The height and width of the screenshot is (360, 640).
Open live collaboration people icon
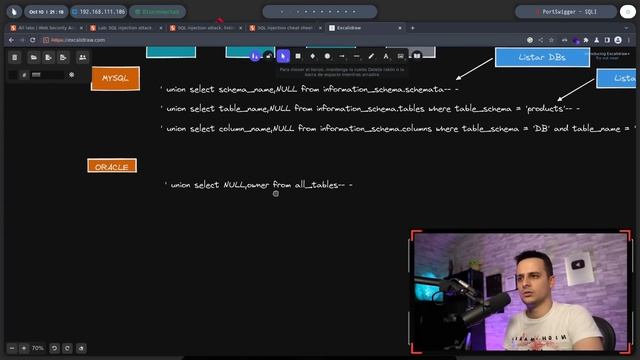(x=82, y=58)
